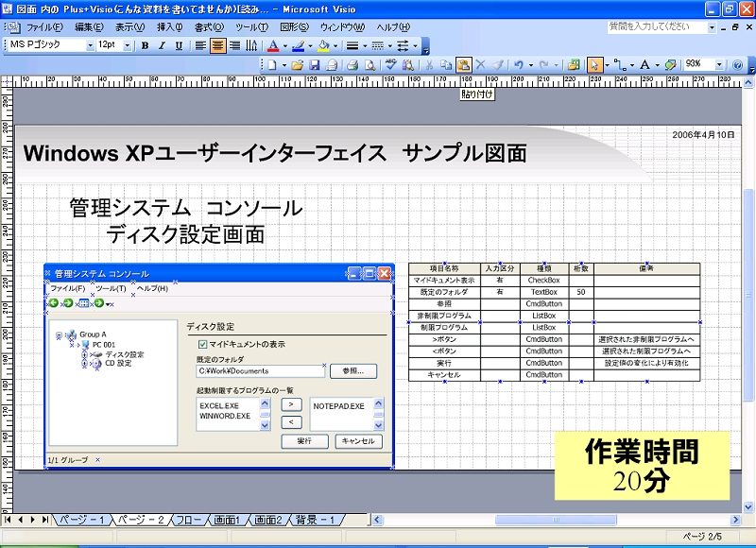Click the > move button between lists

(291, 404)
